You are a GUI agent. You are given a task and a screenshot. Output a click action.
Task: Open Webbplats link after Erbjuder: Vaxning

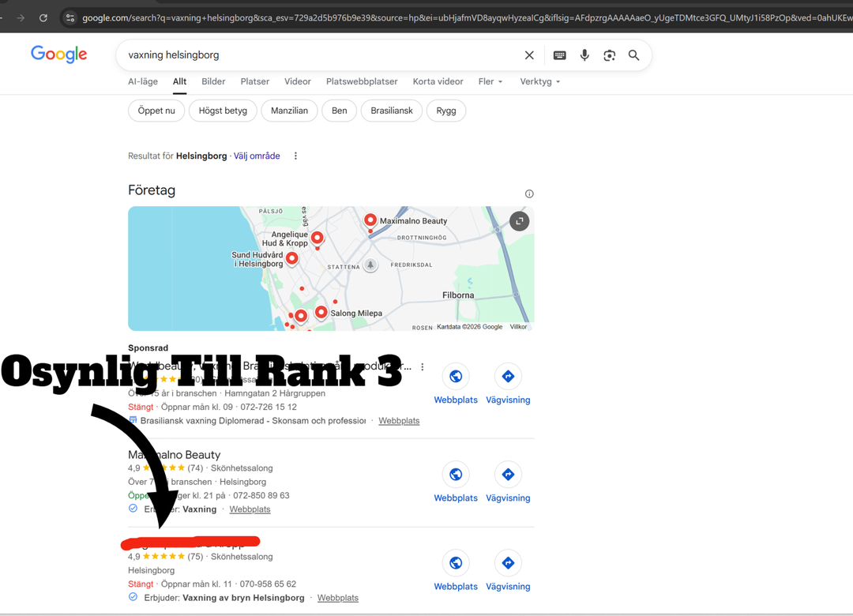point(250,509)
